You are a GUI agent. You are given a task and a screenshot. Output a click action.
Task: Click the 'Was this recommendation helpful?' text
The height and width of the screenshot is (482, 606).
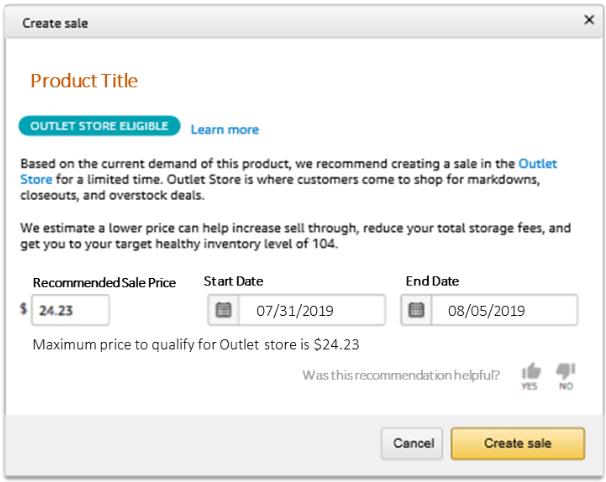pos(401,375)
